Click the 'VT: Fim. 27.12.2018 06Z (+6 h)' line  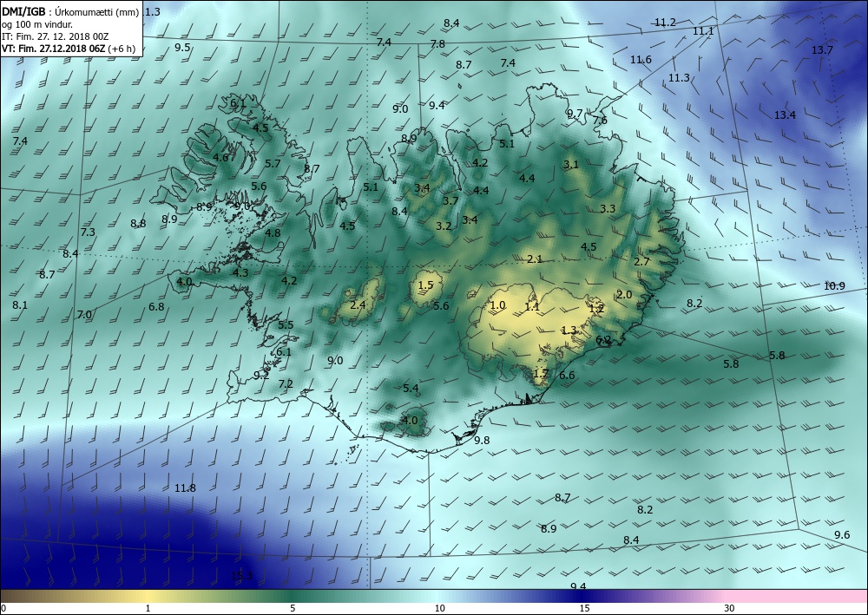69,49
